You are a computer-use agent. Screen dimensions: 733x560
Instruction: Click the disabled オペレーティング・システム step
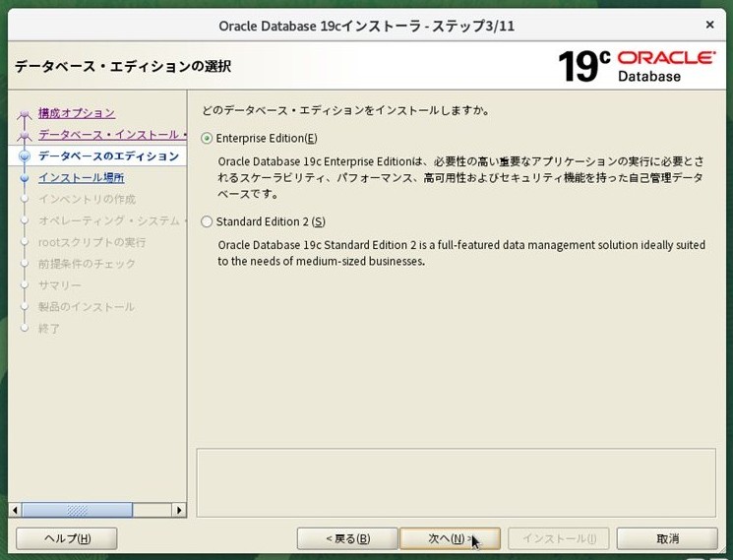coord(112,220)
